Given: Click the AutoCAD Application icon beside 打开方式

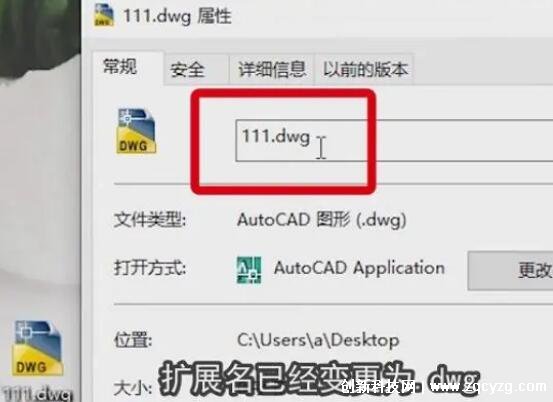Looking at the screenshot, I should tap(249, 269).
